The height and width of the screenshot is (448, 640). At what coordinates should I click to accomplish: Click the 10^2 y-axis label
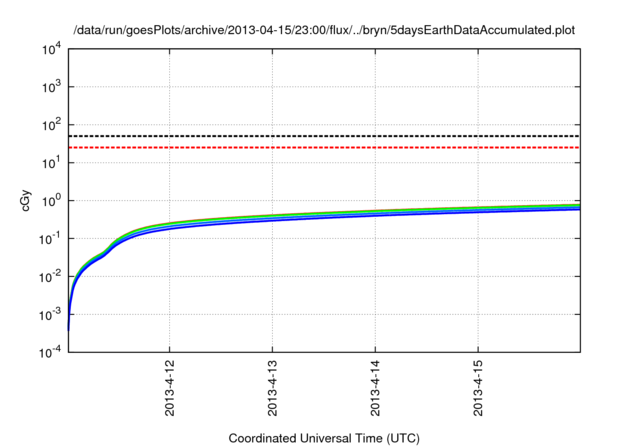pos(52,125)
